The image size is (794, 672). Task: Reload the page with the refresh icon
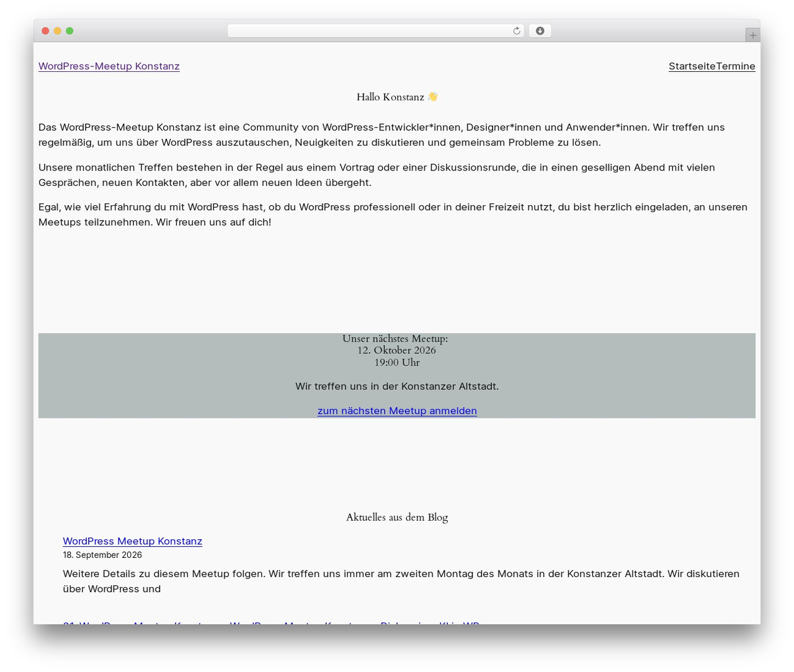point(516,31)
